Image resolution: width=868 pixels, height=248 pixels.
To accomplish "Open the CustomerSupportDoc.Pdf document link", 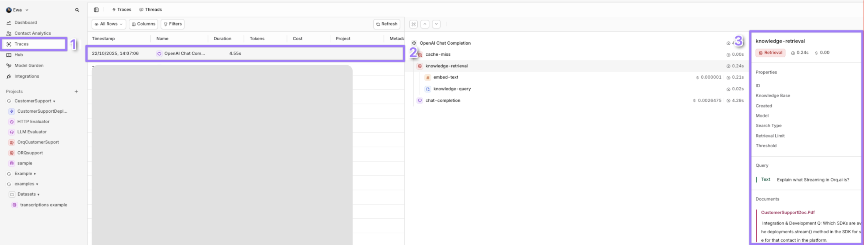I will [x=788, y=213].
